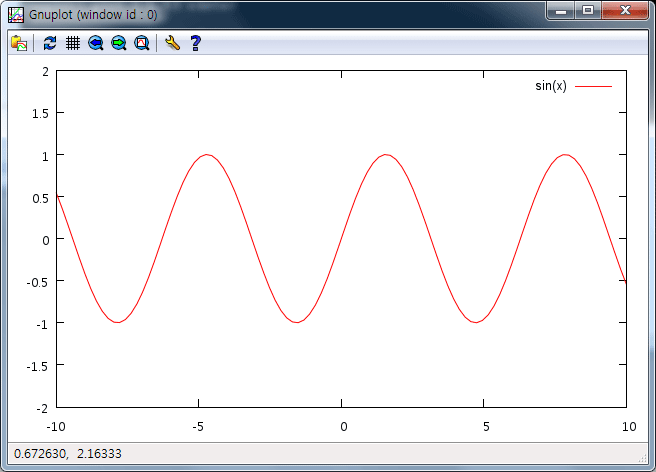Click the red sin(x) legend line sample
656x472 pixels.
pos(593,86)
